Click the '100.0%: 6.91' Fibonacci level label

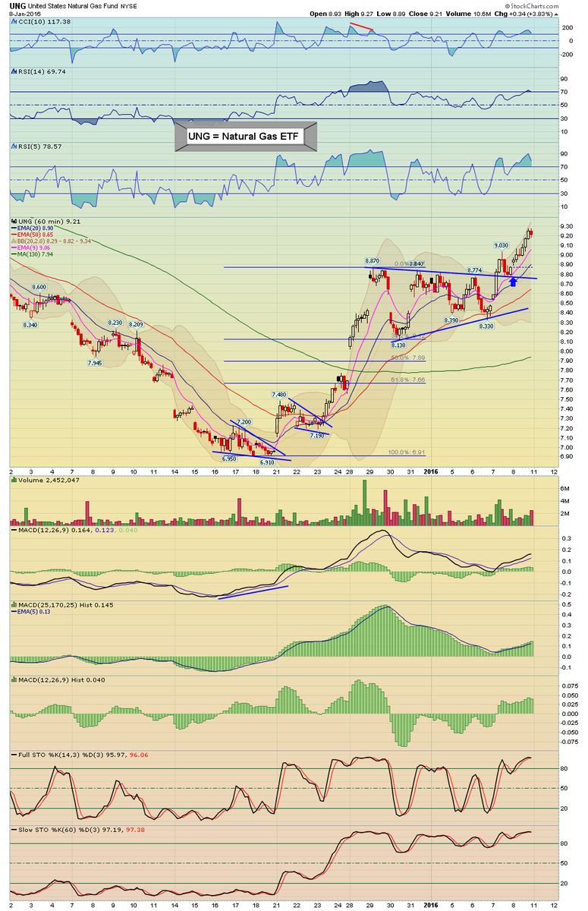click(x=406, y=452)
